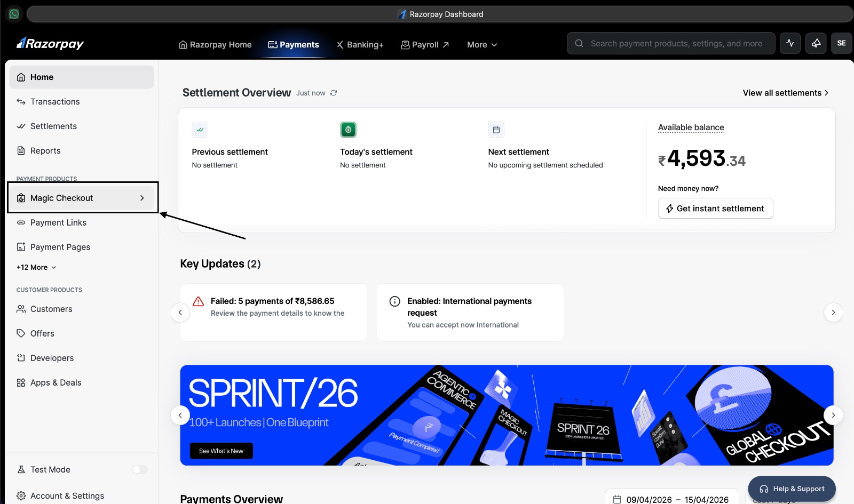Click the refresh icon beside Settlement Overview
This screenshot has height=504, width=854.
point(334,93)
